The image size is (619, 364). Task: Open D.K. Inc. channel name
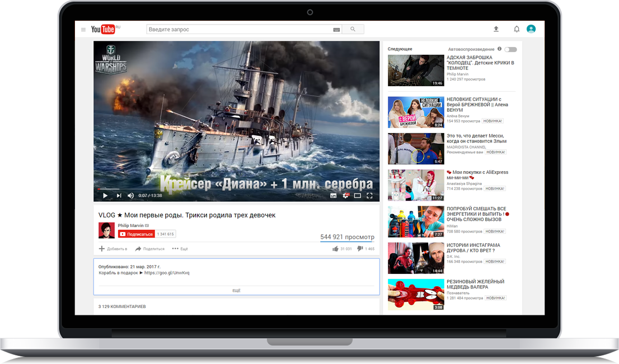click(453, 256)
